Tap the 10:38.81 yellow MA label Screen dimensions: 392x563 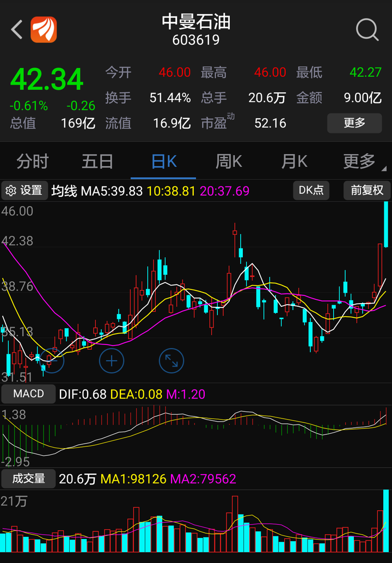click(x=171, y=191)
